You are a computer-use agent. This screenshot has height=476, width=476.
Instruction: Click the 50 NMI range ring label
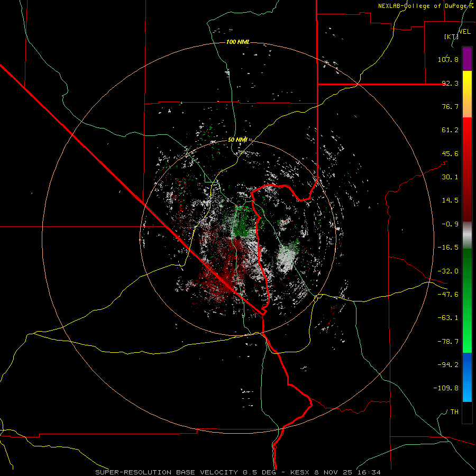tap(237, 140)
